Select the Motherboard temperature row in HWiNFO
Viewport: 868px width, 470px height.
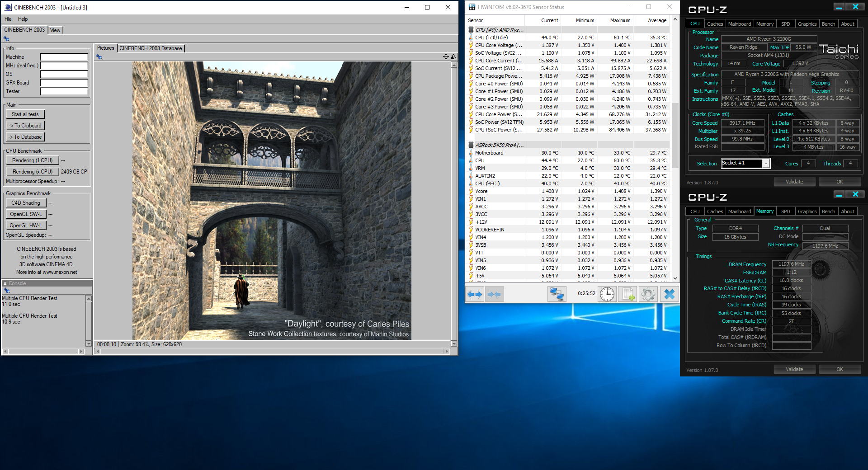(568, 153)
